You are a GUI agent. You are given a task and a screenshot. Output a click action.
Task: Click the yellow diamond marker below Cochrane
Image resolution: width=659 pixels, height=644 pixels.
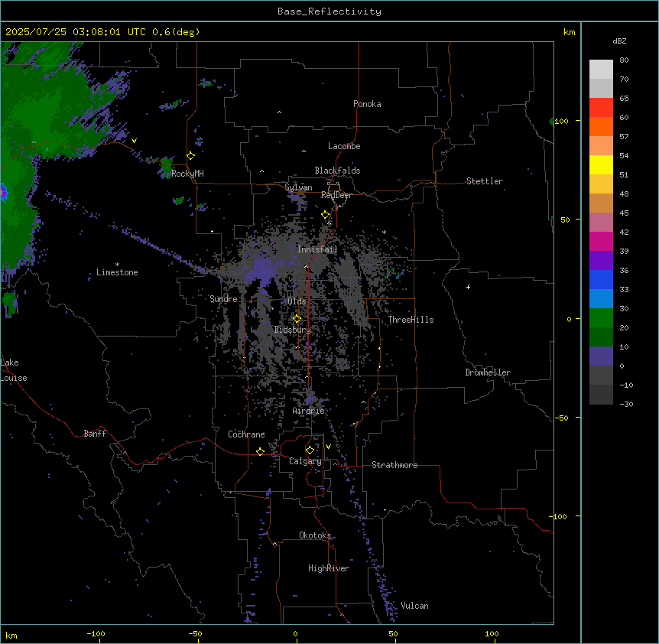[260, 451]
